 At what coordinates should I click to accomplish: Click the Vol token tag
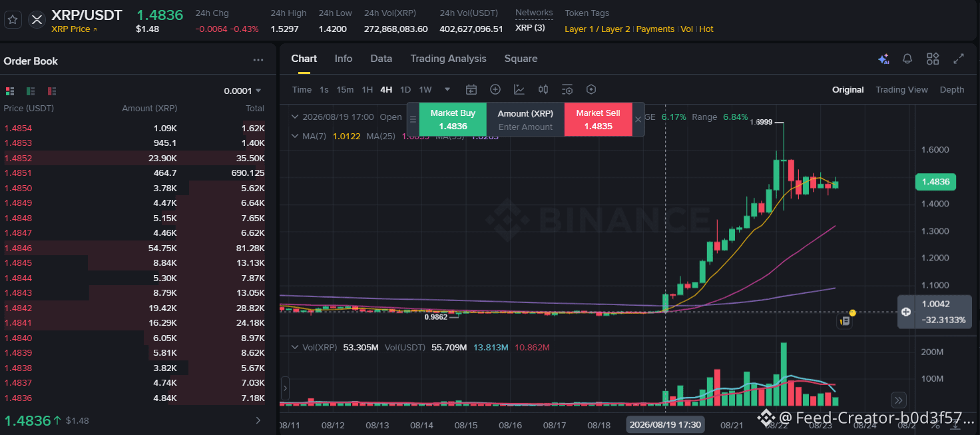[x=686, y=29]
